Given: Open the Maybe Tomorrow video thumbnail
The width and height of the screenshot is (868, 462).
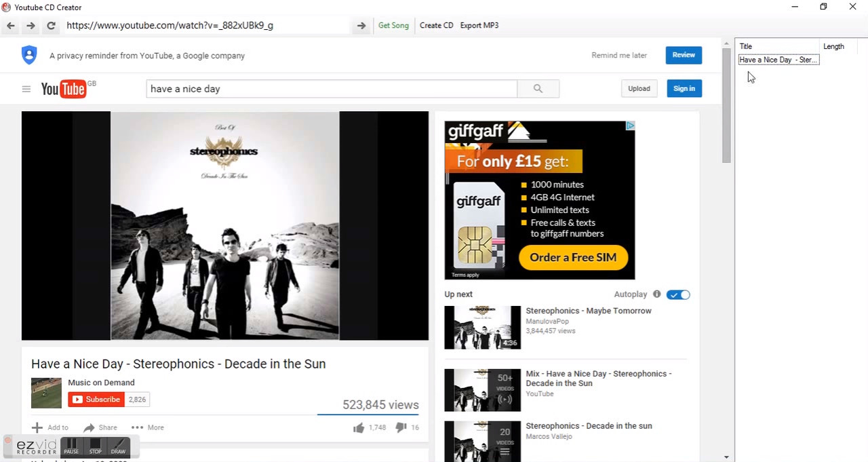Looking at the screenshot, I should pos(482,328).
